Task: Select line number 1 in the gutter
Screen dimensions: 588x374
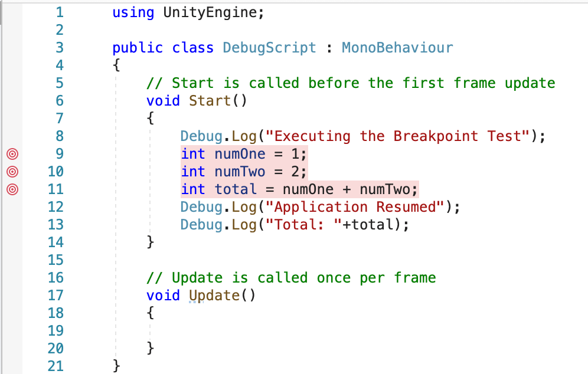Action: tap(59, 12)
